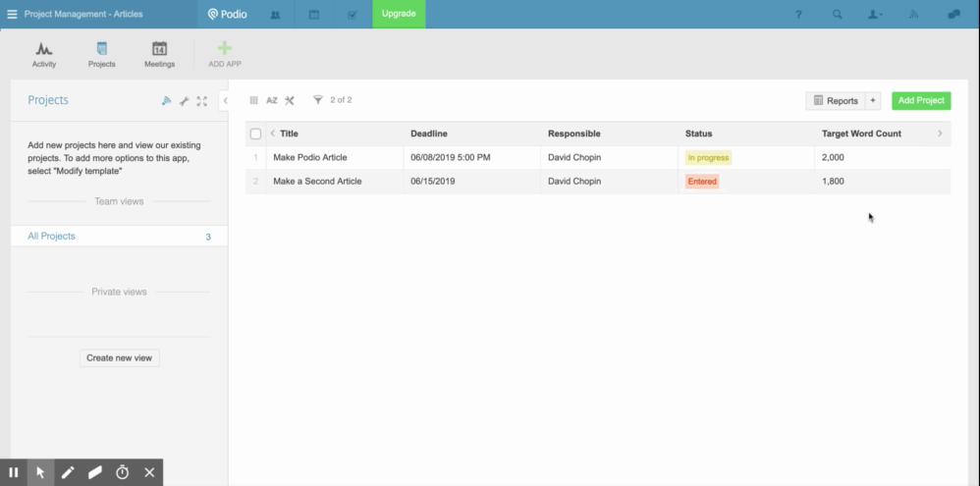This screenshot has width=980, height=486.
Task: Pause the recording in bottom toolbar
Action: (14, 472)
